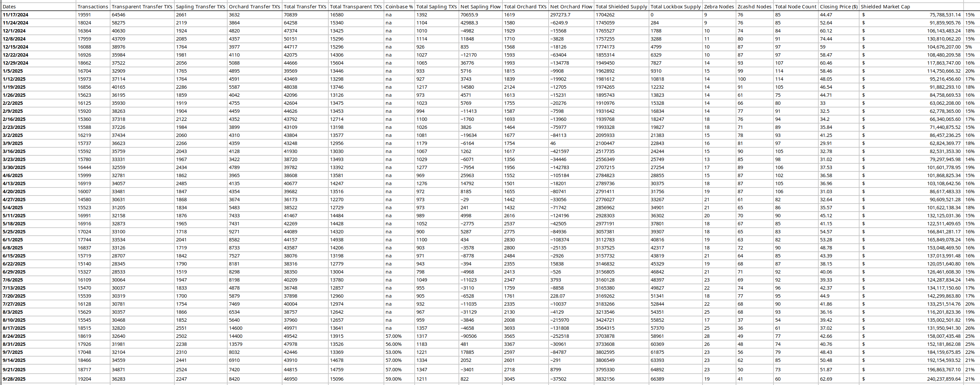Select the Net Orchard Flow header cell
Image resolution: width=980 pixels, height=385 pixels.
[x=571, y=7]
